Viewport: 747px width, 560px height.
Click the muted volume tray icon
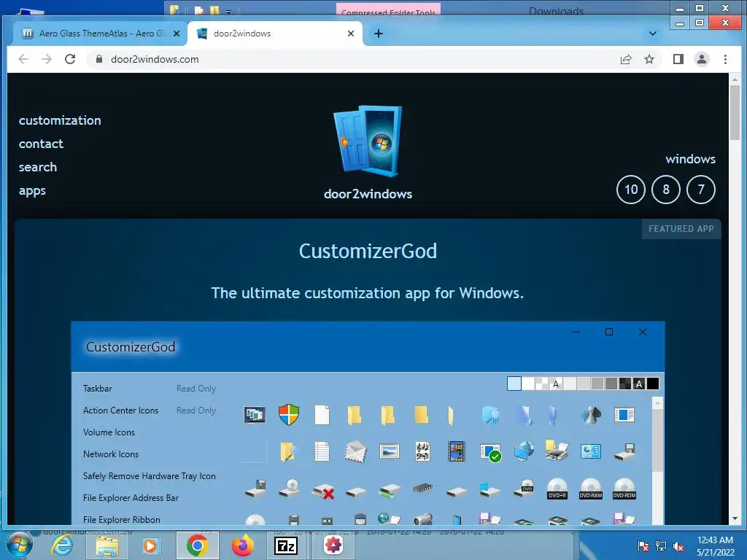[678, 546]
